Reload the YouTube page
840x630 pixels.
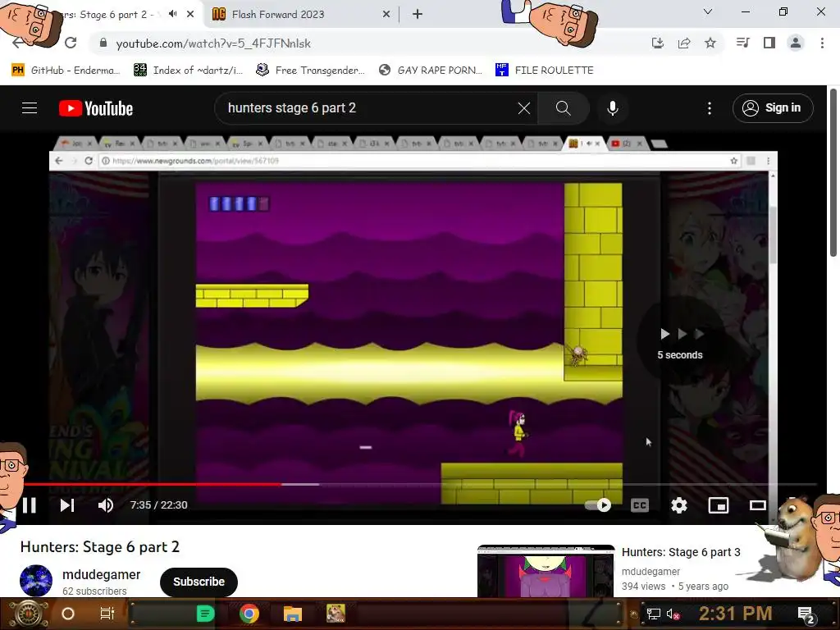71,43
